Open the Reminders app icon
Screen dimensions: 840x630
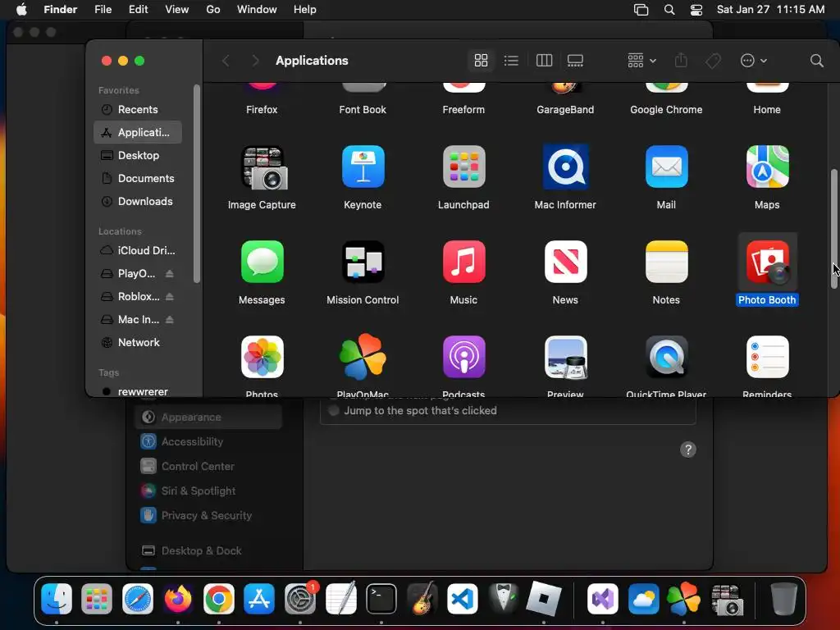[x=767, y=357]
